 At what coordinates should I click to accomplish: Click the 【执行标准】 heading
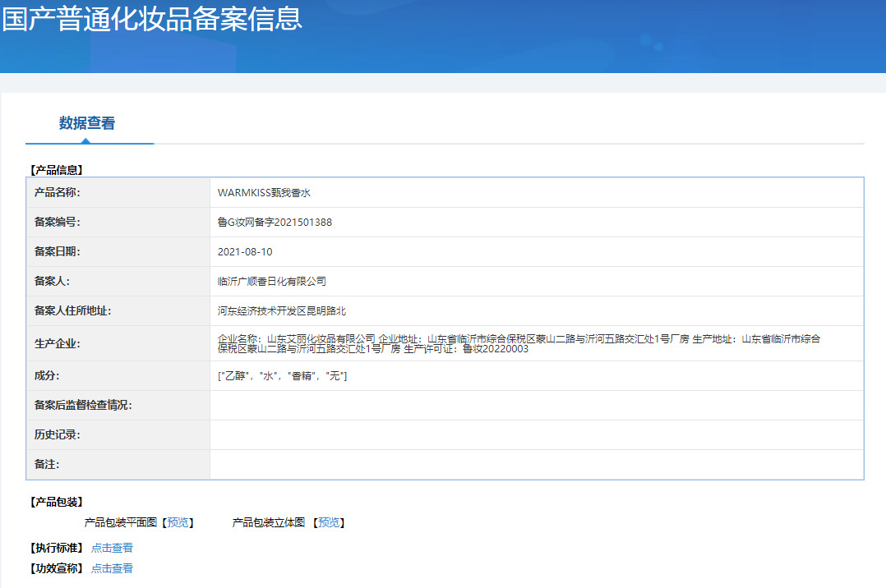pyautogui.click(x=57, y=548)
